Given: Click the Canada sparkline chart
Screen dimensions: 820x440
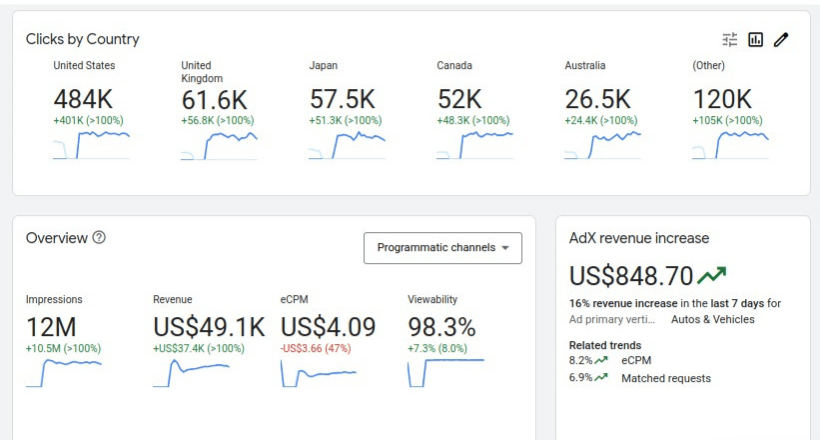Looking at the screenshot, I should click(475, 146).
